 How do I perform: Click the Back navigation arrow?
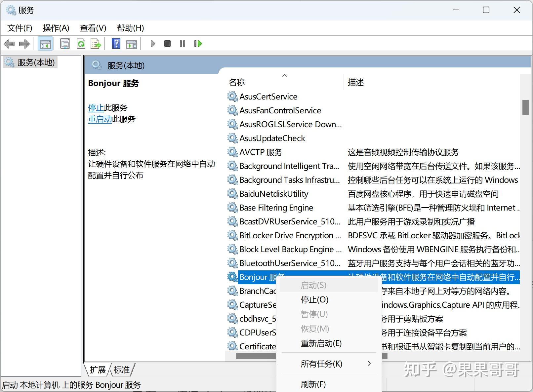tap(9, 44)
